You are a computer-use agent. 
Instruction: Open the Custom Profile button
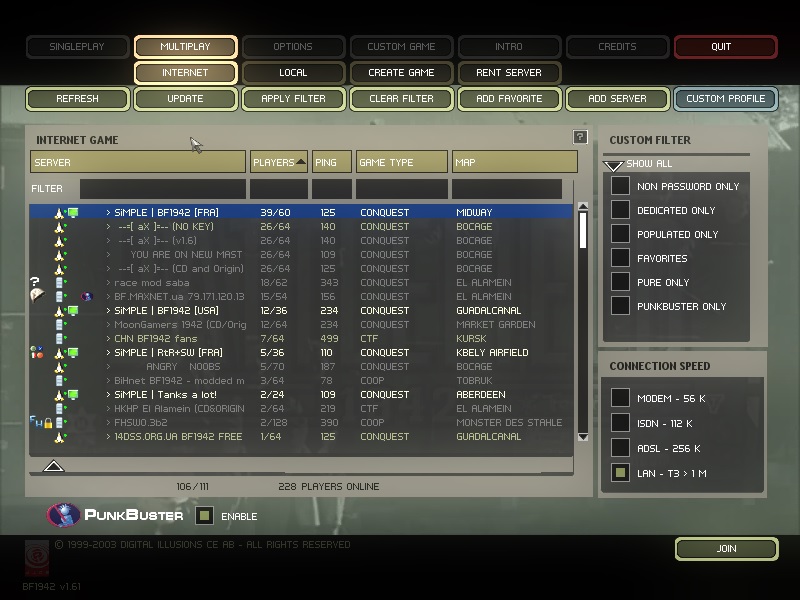pyautogui.click(x=726, y=98)
